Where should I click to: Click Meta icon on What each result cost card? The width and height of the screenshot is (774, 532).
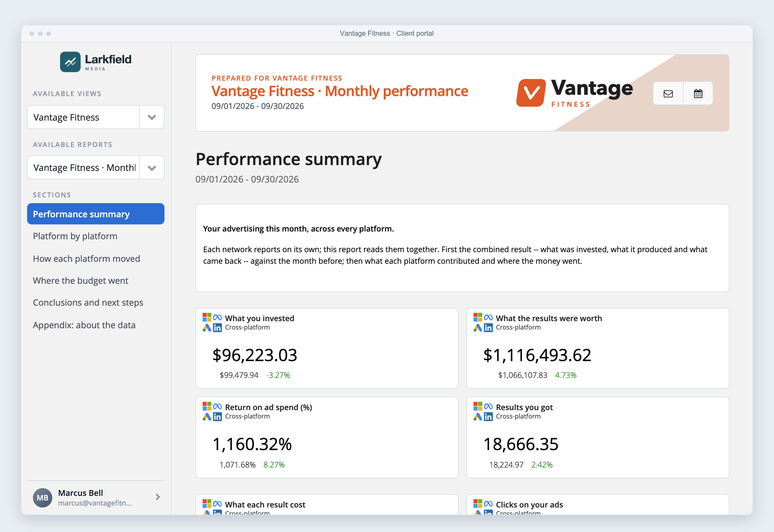[x=217, y=504]
